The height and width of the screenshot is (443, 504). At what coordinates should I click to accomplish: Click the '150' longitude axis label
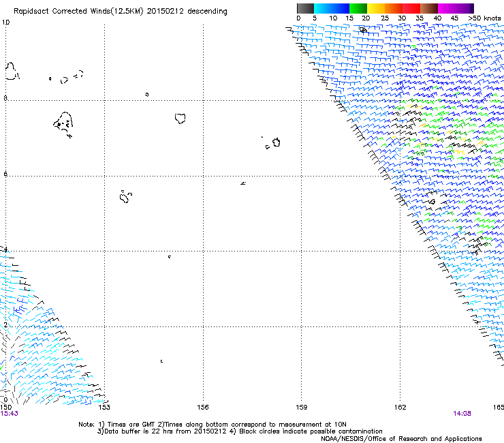(x=6, y=408)
